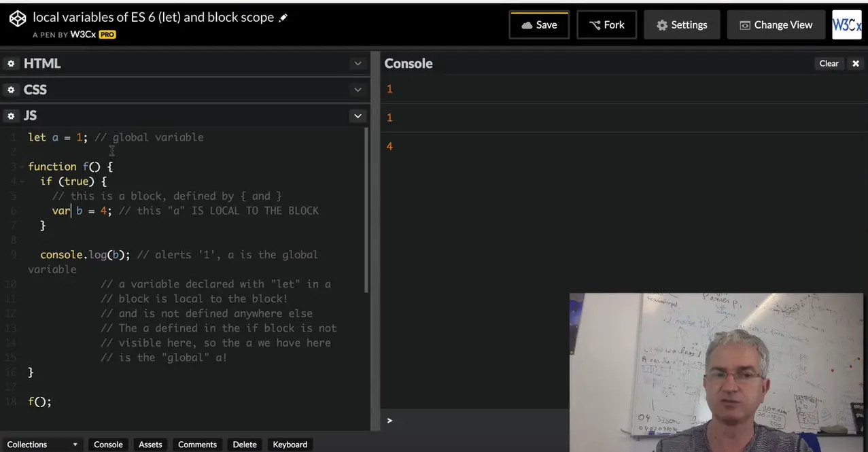Open pen Settings
This screenshot has height=452, width=868.
682,24
